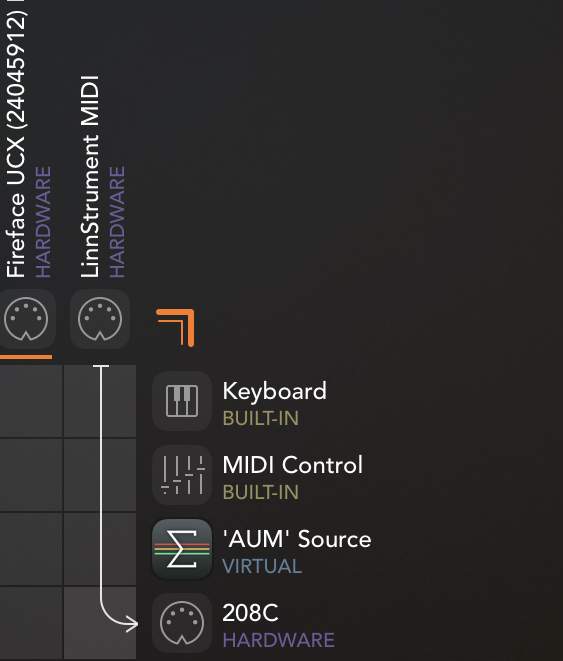Click the 'AUM' Source VIRTUAL label
563x661 pixels.
click(262, 566)
